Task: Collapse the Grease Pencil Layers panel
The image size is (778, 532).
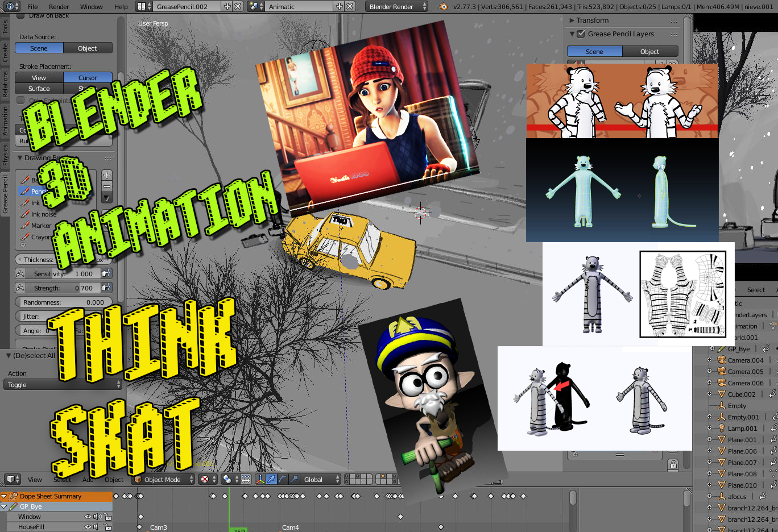Action: tap(572, 34)
